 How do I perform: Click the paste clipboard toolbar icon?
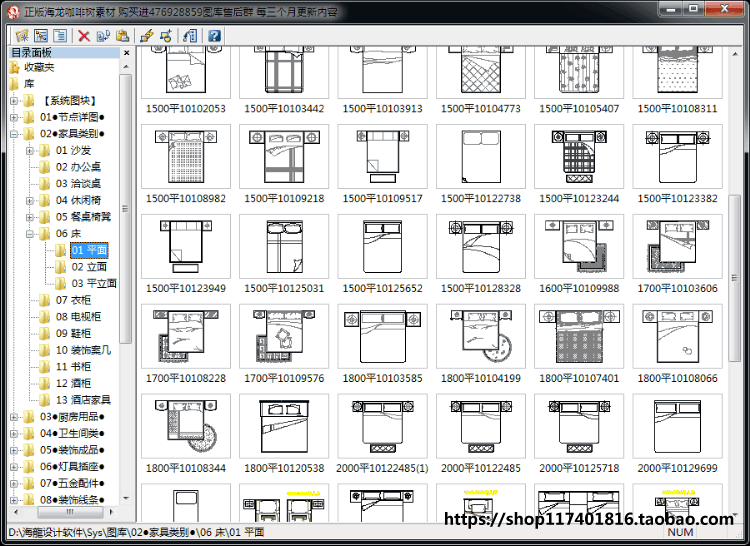(122, 36)
